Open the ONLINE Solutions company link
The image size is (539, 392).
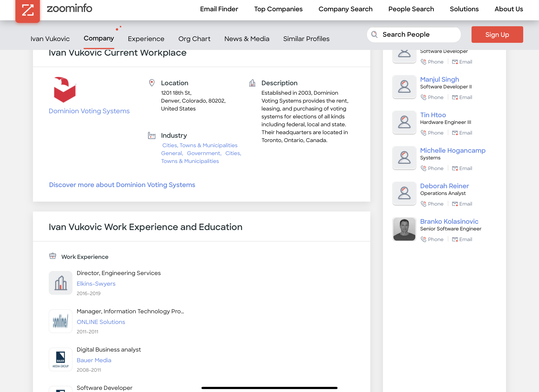(x=101, y=322)
